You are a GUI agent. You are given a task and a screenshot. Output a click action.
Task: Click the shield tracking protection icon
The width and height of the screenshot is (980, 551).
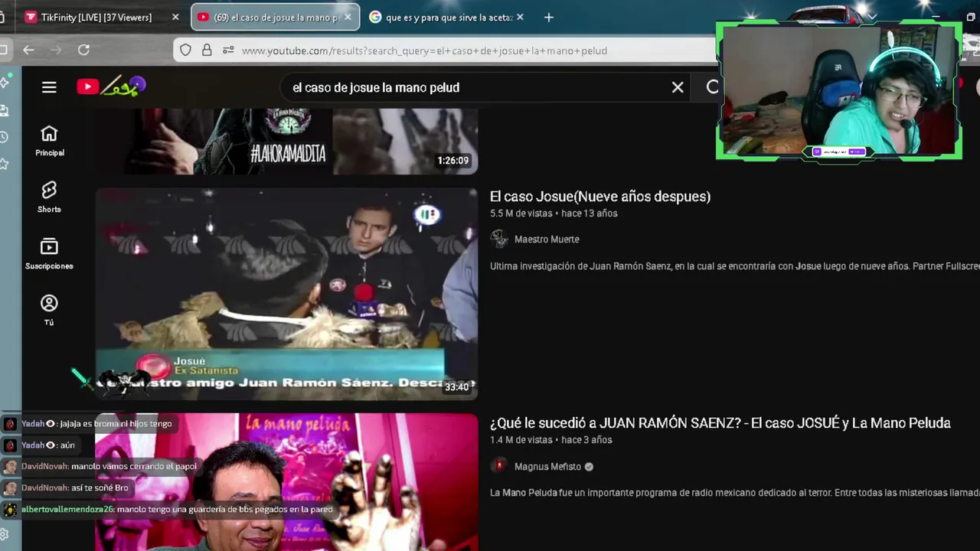pos(185,50)
